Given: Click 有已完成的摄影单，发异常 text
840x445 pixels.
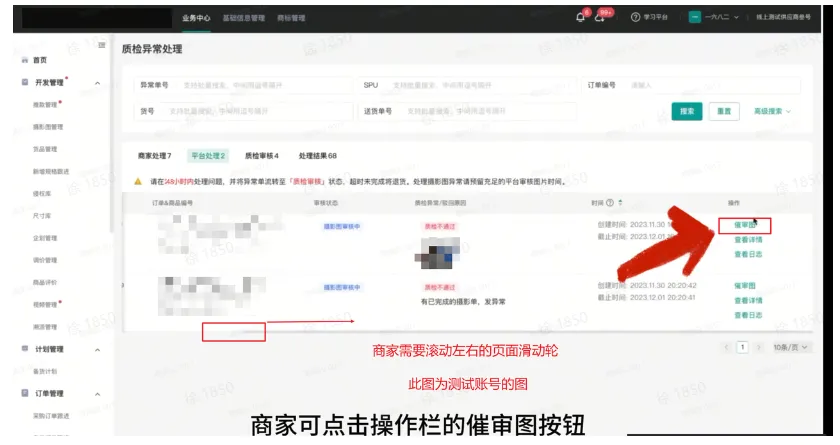Looking at the screenshot, I should pyautogui.click(x=463, y=301).
